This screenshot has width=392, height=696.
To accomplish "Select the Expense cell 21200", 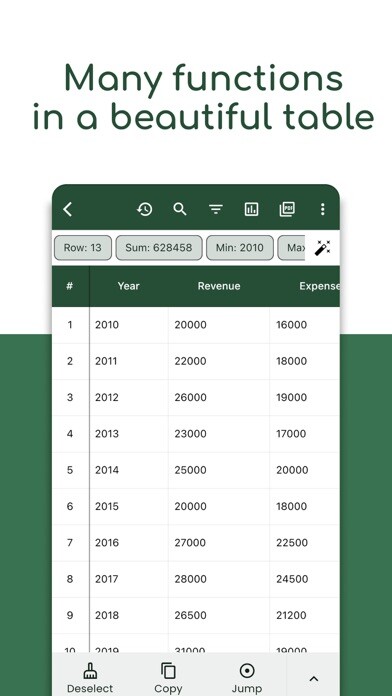I will [305, 615].
